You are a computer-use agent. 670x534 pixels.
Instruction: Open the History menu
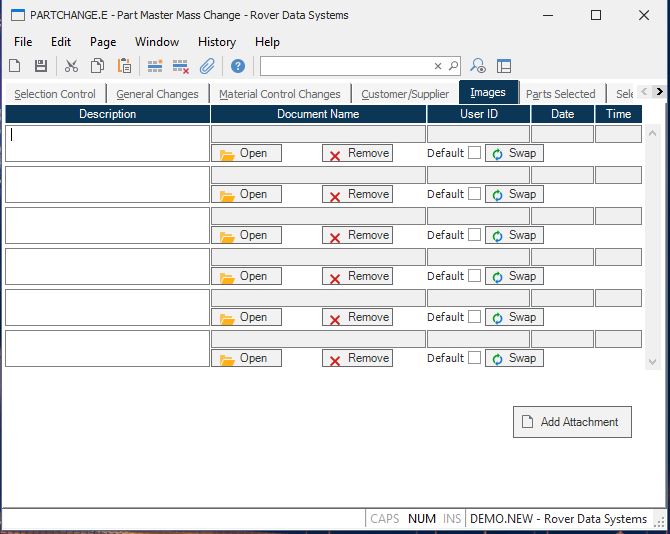point(216,42)
